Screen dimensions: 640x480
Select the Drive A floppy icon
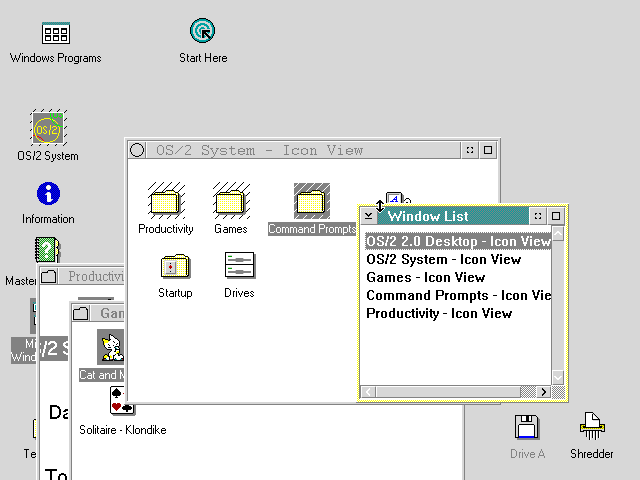tap(527, 427)
